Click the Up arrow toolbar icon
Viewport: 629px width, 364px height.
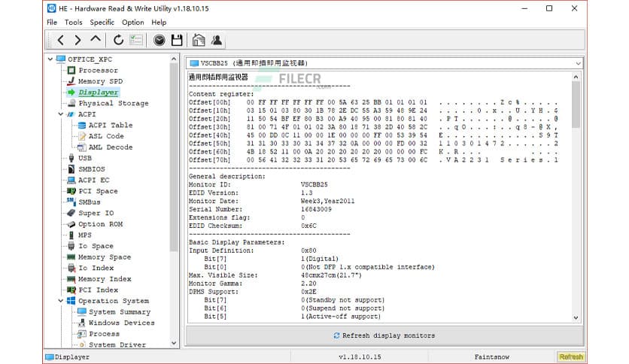[96, 39]
